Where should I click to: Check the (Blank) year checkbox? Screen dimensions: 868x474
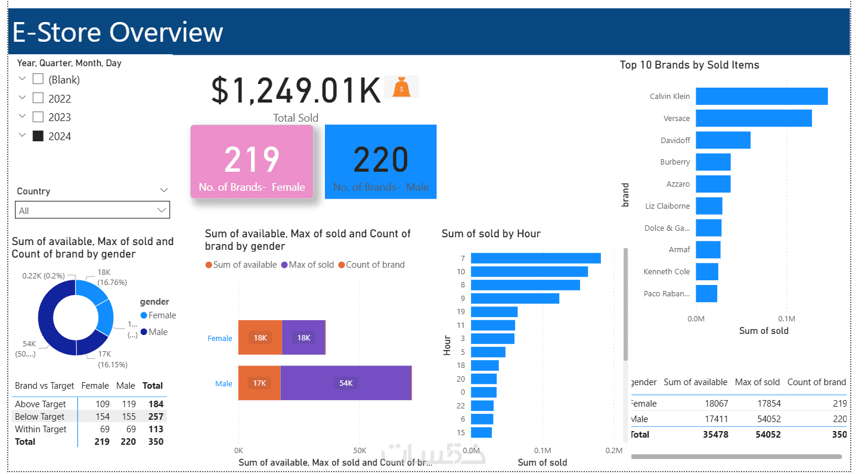tap(38, 79)
